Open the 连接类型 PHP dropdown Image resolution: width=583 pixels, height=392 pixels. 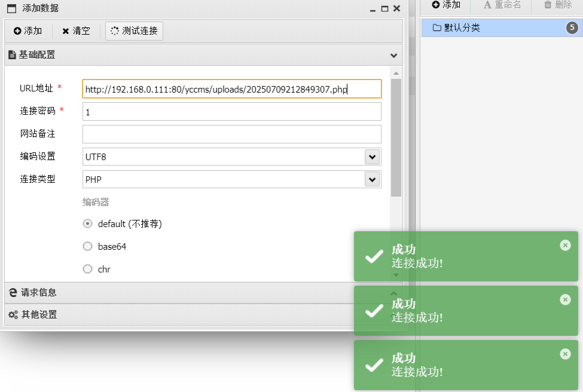(372, 179)
